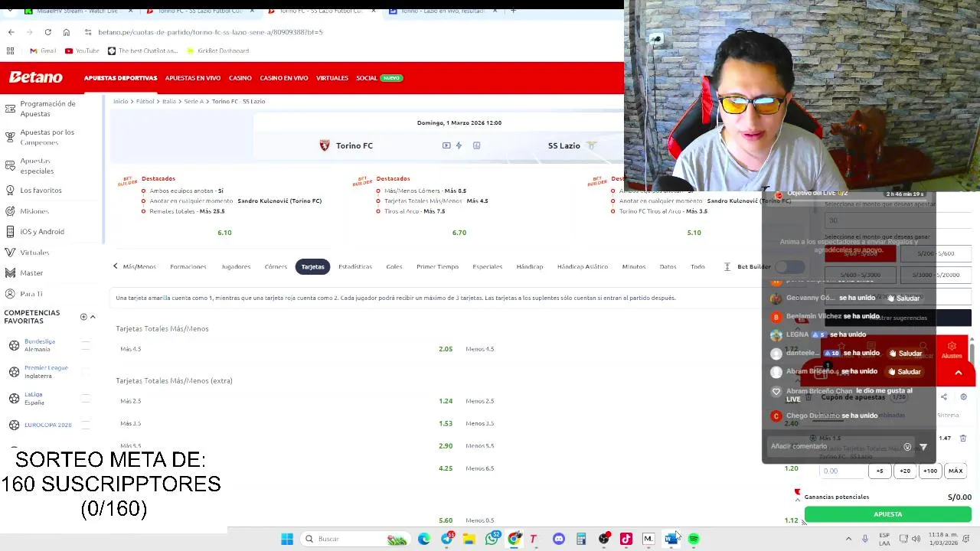Screen dimensions: 980x551
Task: Click the Betano logo
Action: click(36, 77)
